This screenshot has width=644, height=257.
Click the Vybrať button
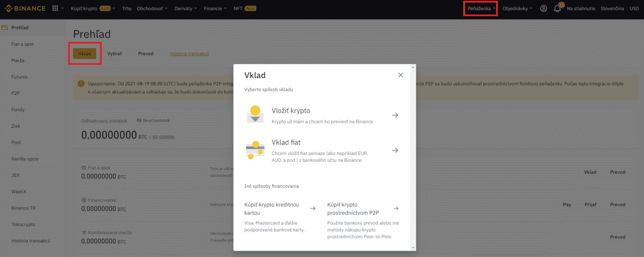(x=115, y=54)
